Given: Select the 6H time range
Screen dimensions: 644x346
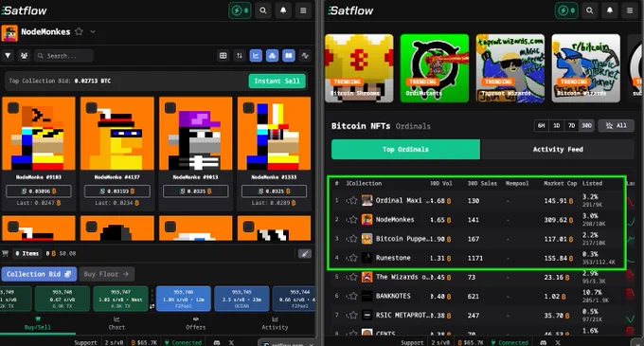Looking at the screenshot, I should pos(542,125).
